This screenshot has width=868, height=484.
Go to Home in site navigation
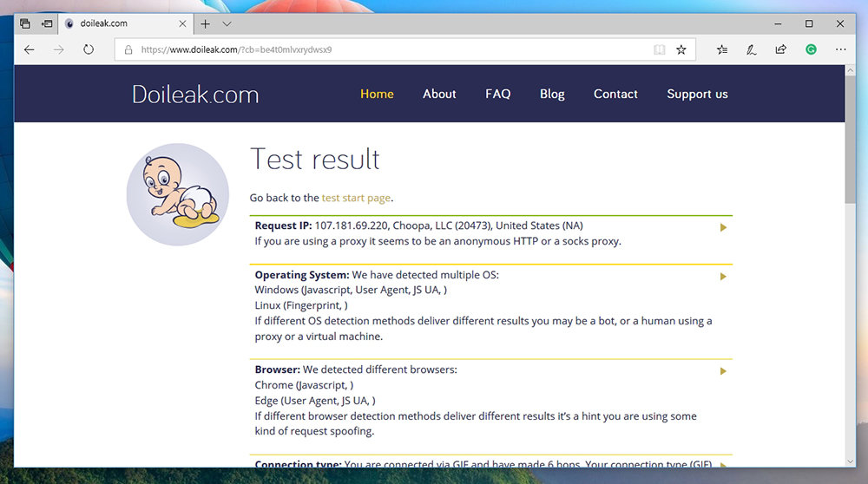tap(377, 94)
